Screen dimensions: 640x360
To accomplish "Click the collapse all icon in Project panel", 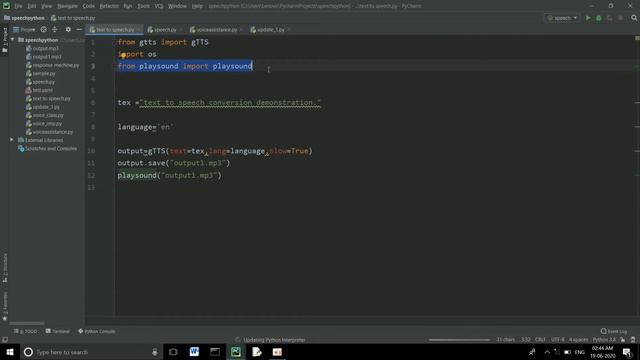I will [x=55, y=29].
